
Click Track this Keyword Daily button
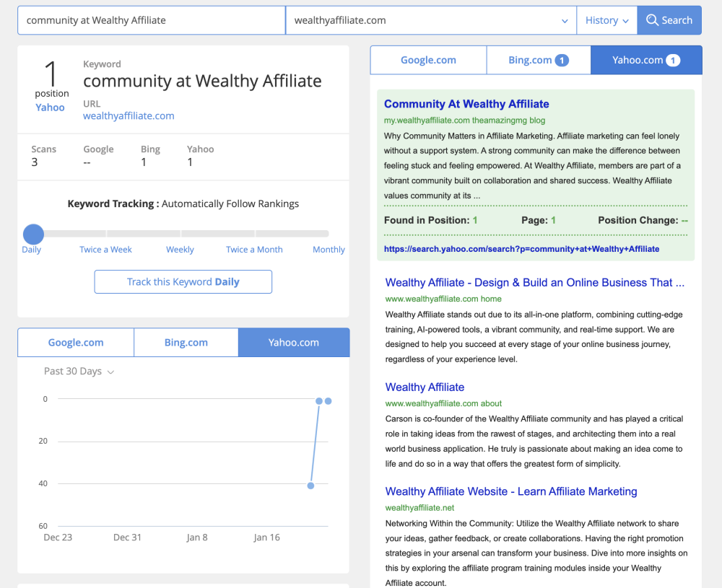tap(183, 281)
